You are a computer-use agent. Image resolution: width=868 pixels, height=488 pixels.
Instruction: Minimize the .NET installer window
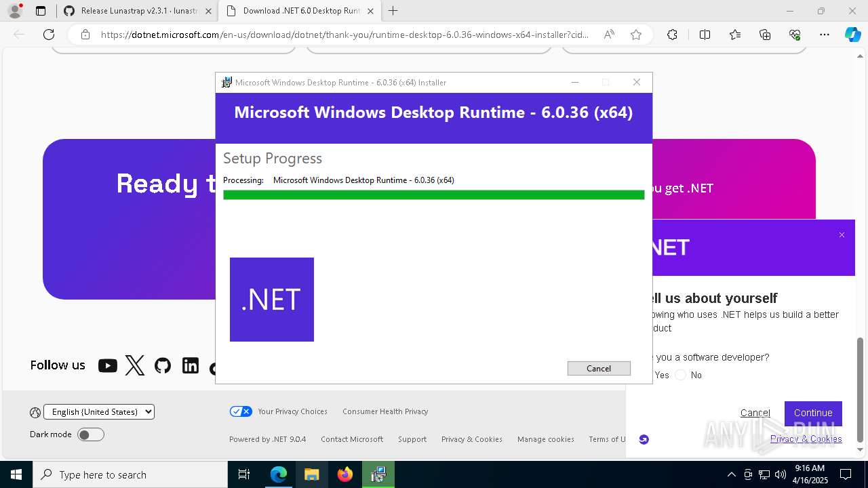tap(575, 82)
